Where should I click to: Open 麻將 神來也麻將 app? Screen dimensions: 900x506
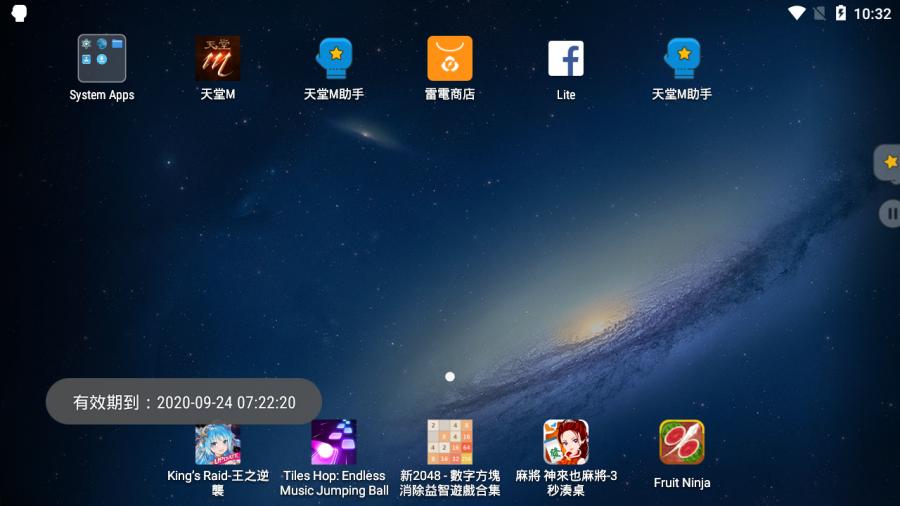point(566,442)
